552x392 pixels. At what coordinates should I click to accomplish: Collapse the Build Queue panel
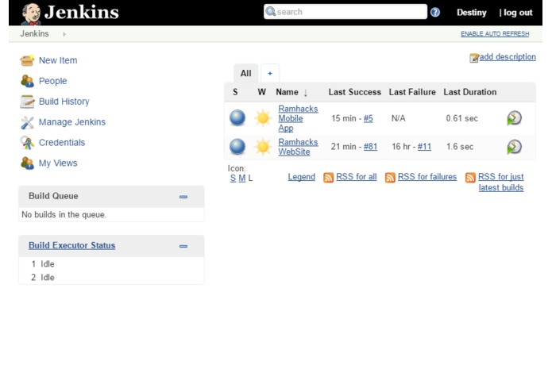(x=183, y=197)
